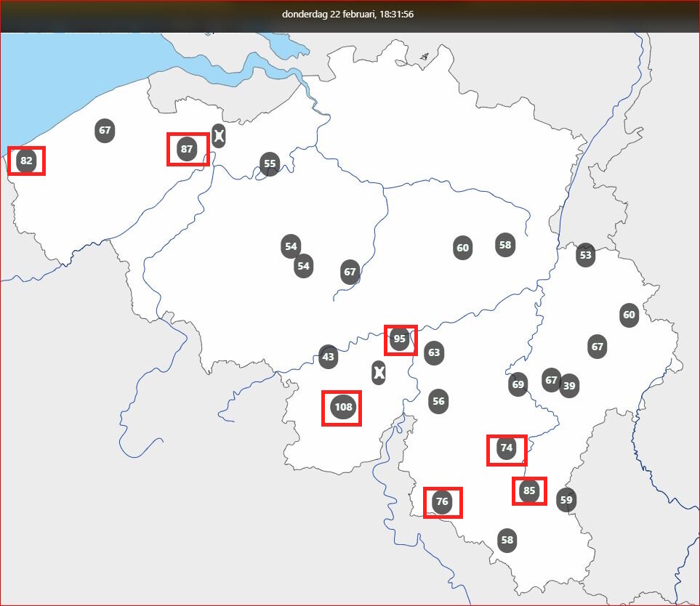Select the marker with value 39
This screenshot has height=606, width=700.
(569, 386)
